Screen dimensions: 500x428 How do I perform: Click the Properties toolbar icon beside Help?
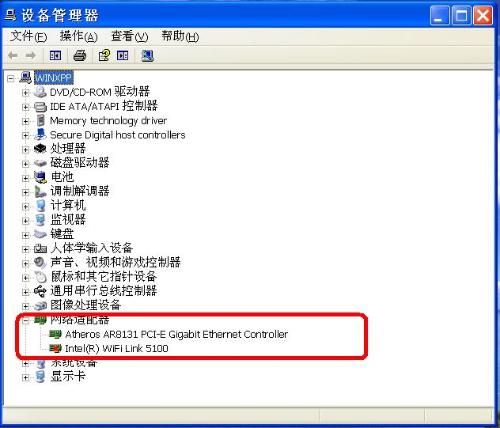click(x=122, y=56)
